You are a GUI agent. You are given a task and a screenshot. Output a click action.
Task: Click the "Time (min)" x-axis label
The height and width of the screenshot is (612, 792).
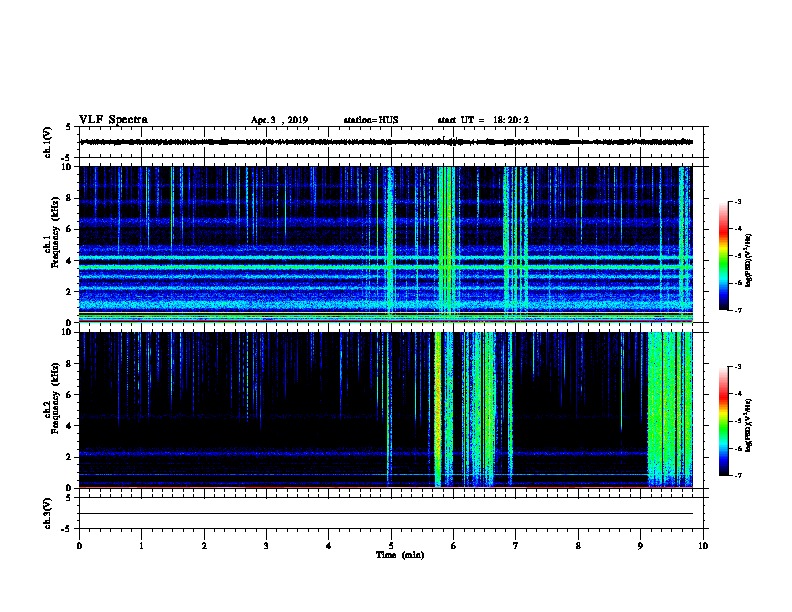click(400, 555)
